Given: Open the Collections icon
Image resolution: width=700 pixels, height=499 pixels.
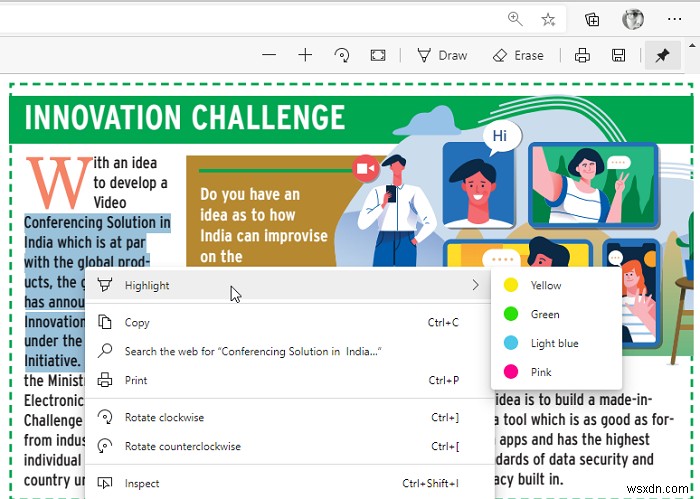Looking at the screenshot, I should click(x=592, y=19).
